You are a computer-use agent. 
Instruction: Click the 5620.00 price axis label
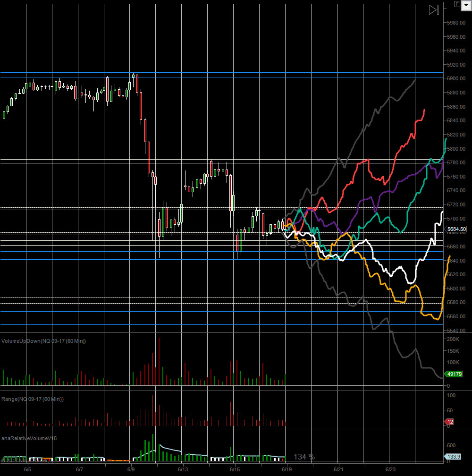[456, 274]
